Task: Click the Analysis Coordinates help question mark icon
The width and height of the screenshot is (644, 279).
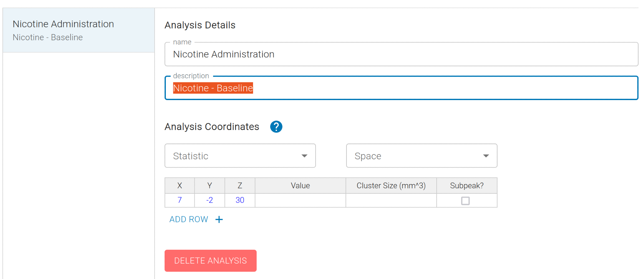Action: [x=276, y=127]
